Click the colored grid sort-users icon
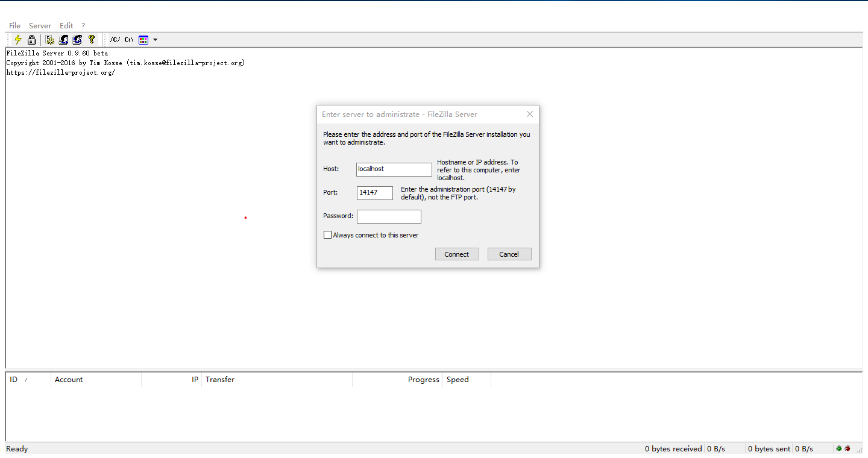 (143, 40)
